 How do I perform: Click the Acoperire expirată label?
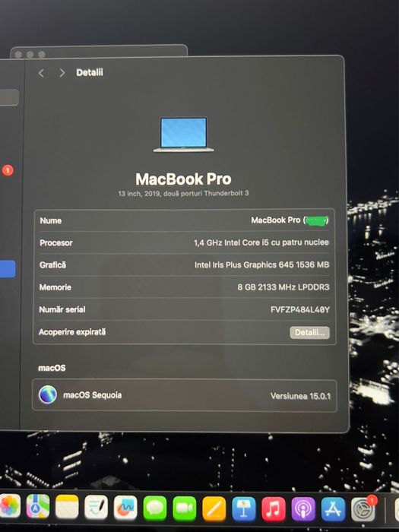coord(72,332)
